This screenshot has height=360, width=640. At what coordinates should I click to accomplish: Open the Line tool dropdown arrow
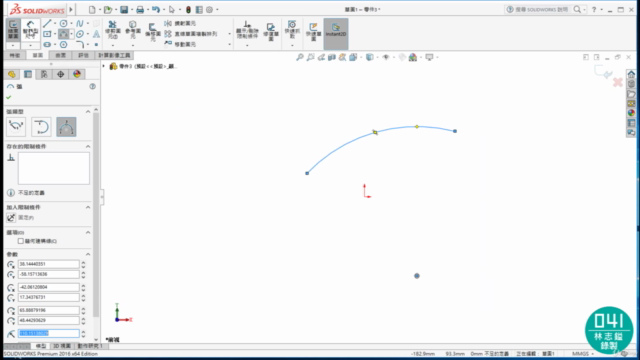[55, 23]
